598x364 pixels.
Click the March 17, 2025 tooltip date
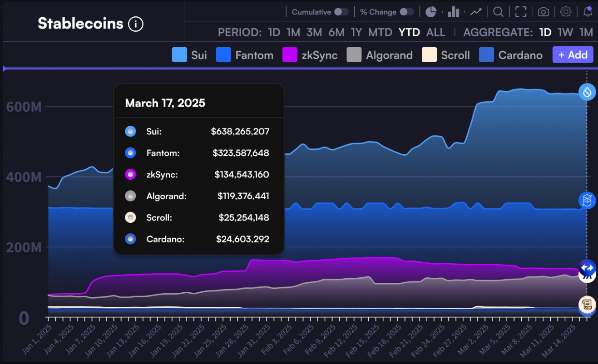pyautogui.click(x=165, y=103)
